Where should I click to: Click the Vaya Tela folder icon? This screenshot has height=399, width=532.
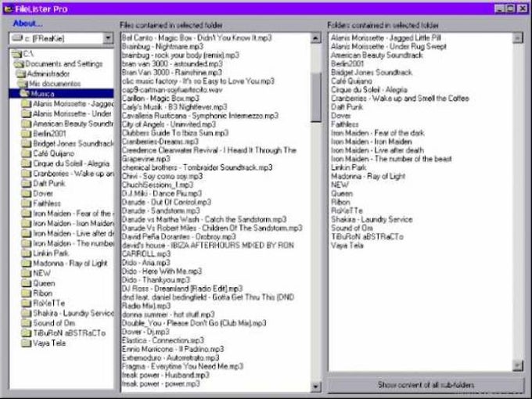pyautogui.click(x=26, y=343)
